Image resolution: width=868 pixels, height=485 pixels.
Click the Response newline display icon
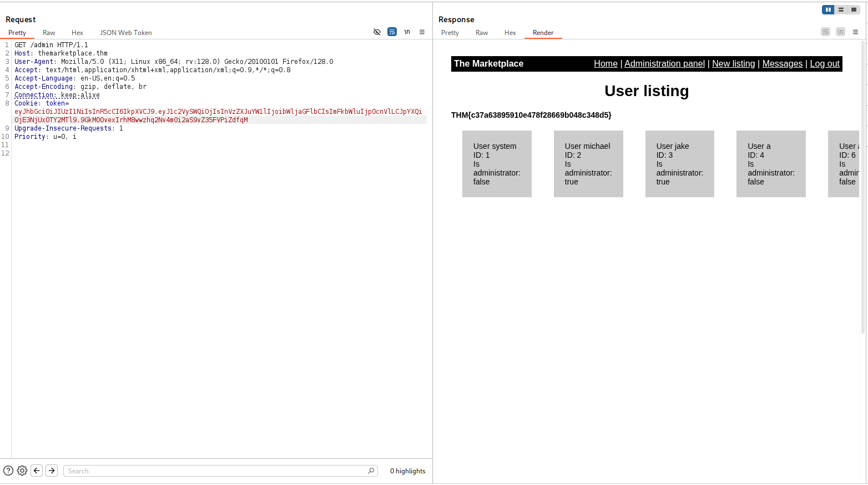coord(840,32)
